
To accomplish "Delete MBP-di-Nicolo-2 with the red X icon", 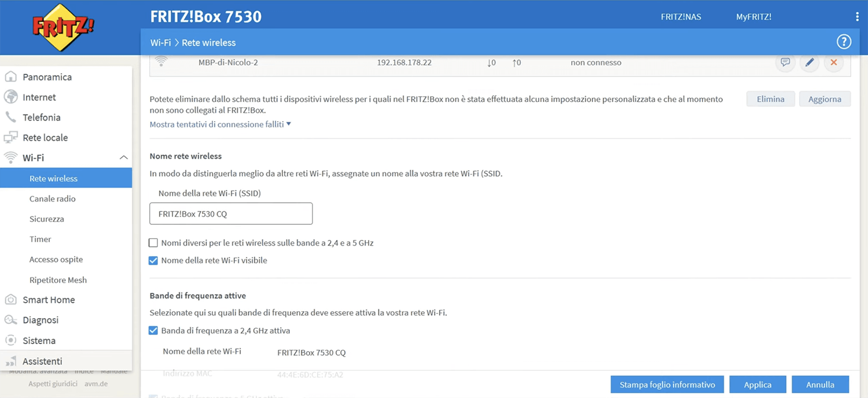I will (x=833, y=62).
